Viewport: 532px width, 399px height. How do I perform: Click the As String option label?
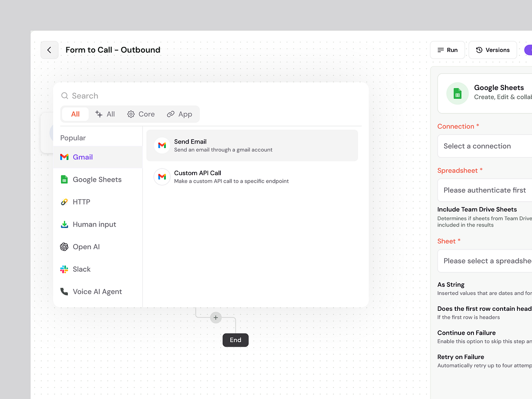coord(451,285)
